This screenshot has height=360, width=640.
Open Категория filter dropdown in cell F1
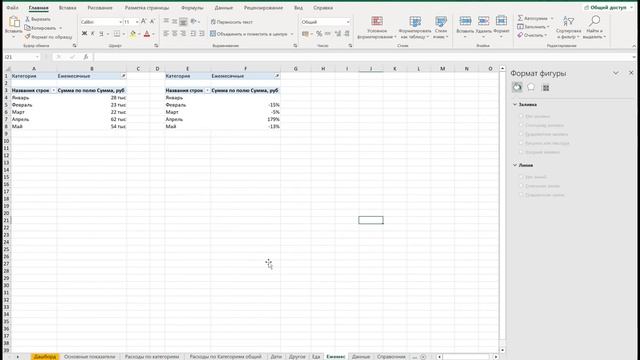coord(277,76)
